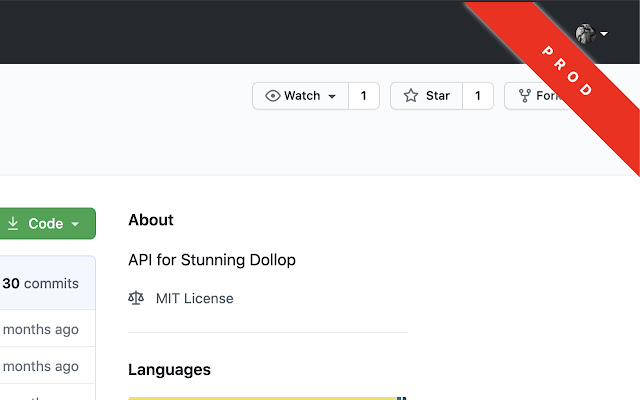Open the dropdown caret beside the avatar
The image size is (640, 400).
[x=604, y=34]
